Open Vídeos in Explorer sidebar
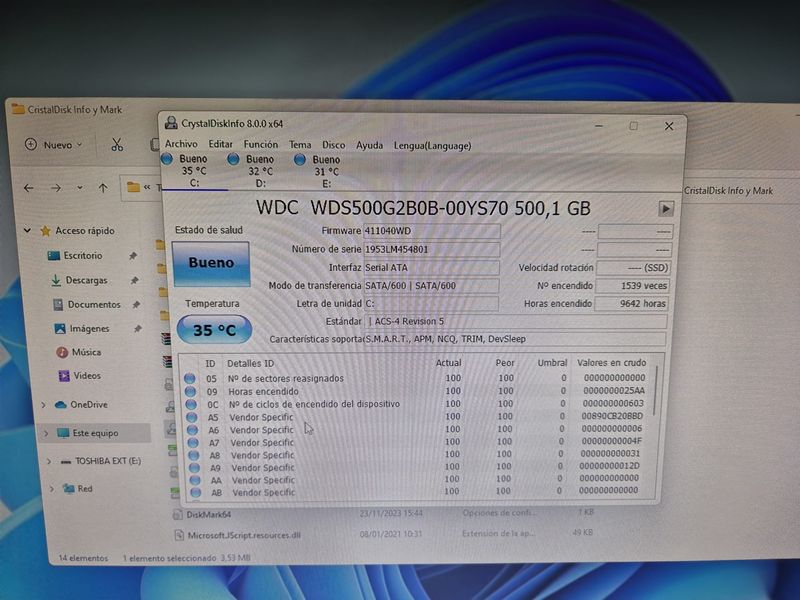800x600 pixels. pyautogui.click(x=87, y=376)
